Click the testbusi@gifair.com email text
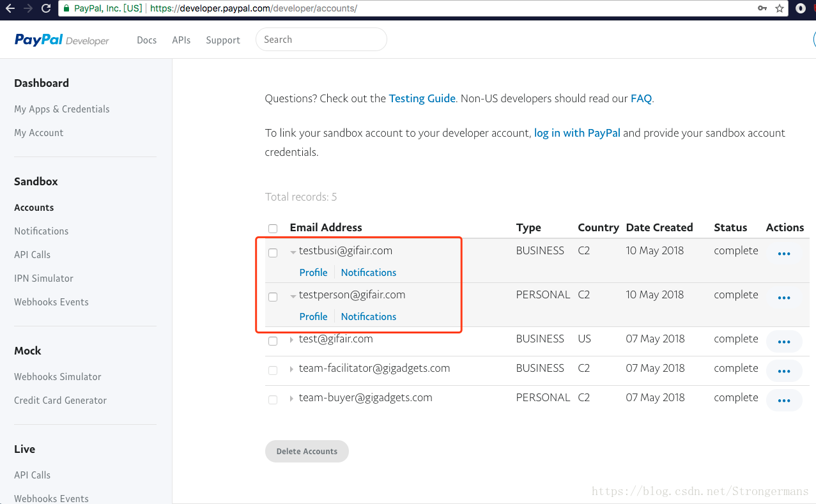 [x=346, y=251]
